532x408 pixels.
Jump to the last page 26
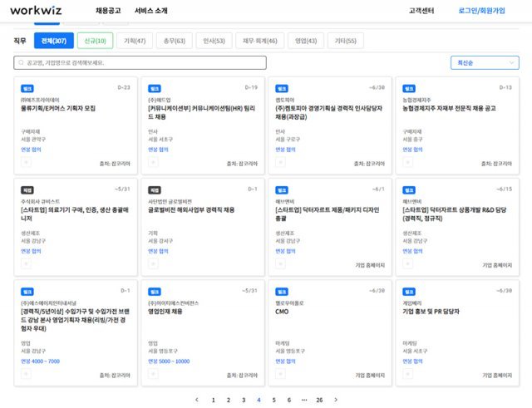click(319, 400)
